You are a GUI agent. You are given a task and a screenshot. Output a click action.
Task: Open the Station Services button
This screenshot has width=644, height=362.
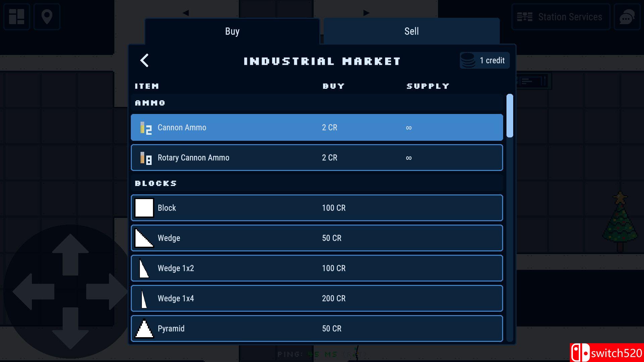pos(560,17)
